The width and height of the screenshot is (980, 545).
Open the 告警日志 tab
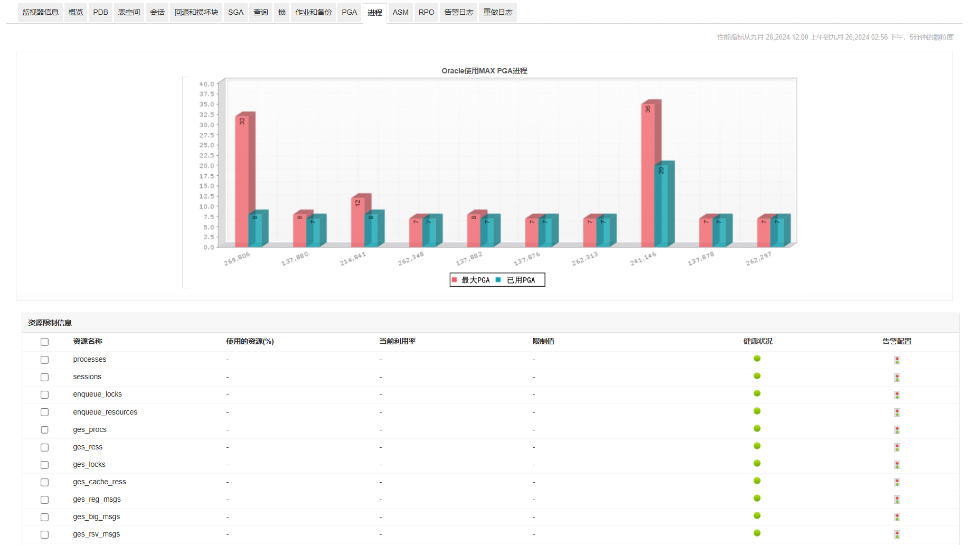(x=458, y=12)
